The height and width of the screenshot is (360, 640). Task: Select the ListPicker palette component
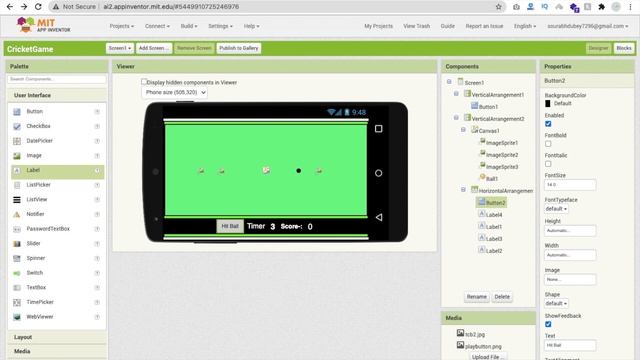tap(38, 185)
